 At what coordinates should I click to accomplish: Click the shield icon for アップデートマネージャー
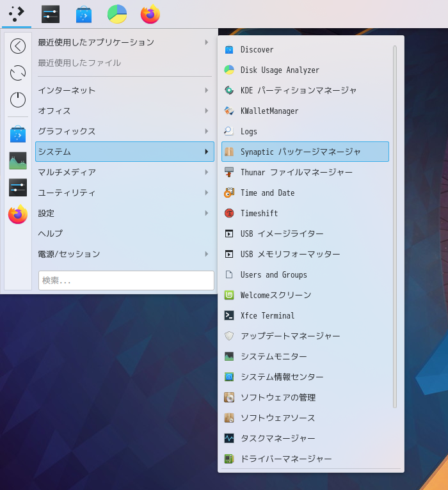click(x=229, y=336)
